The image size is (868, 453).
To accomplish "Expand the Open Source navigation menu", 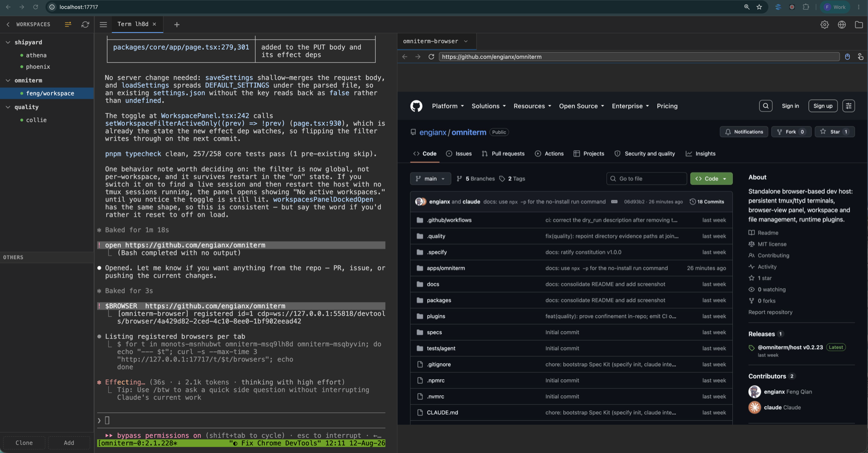I will (x=581, y=106).
